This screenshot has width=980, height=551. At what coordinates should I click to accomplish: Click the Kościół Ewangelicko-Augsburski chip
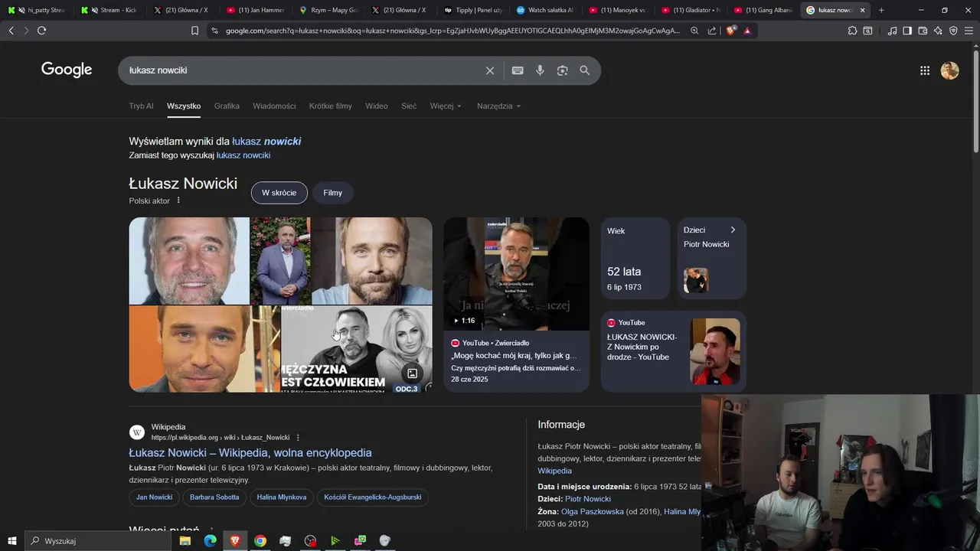tap(372, 497)
